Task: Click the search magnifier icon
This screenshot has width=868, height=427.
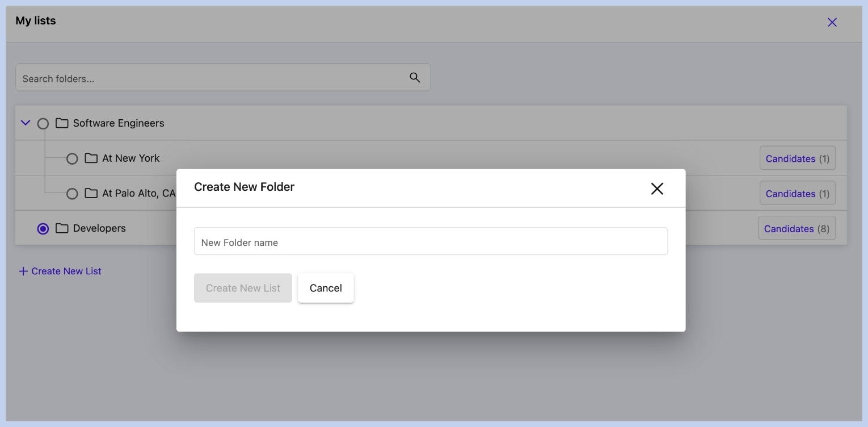Action: click(415, 78)
